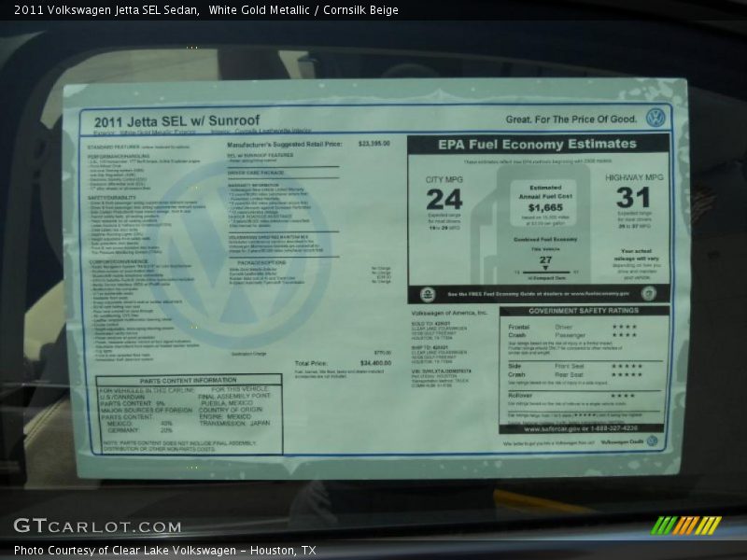
Task: Click the "PUEBLA, MEXICO" assembly location
Action: [x=227, y=403]
